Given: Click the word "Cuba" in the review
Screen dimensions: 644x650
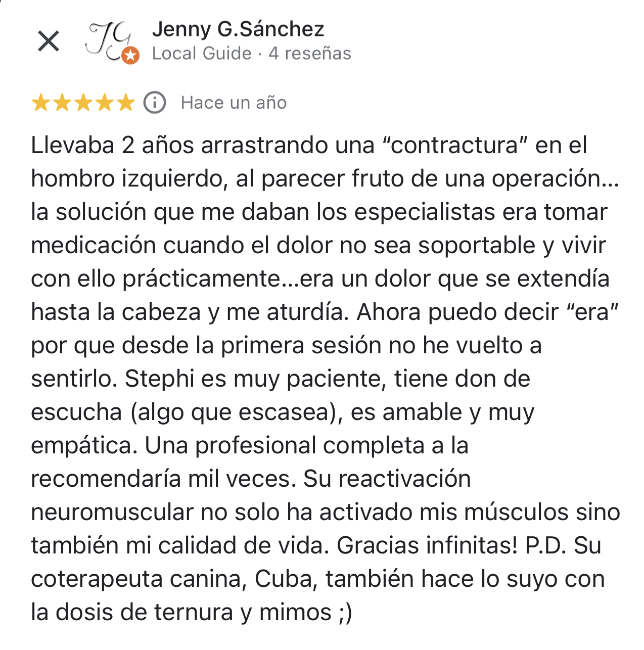Looking at the screenshot, I should (x=285, y=579).
